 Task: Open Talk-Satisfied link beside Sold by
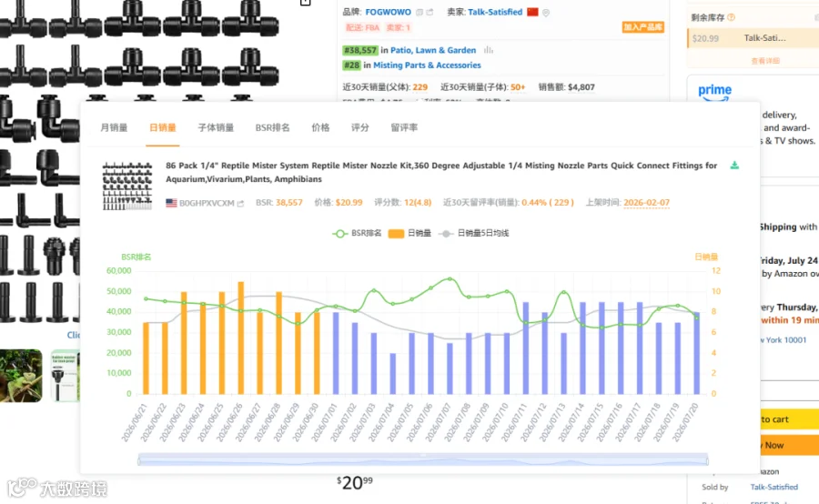(774, 488)
